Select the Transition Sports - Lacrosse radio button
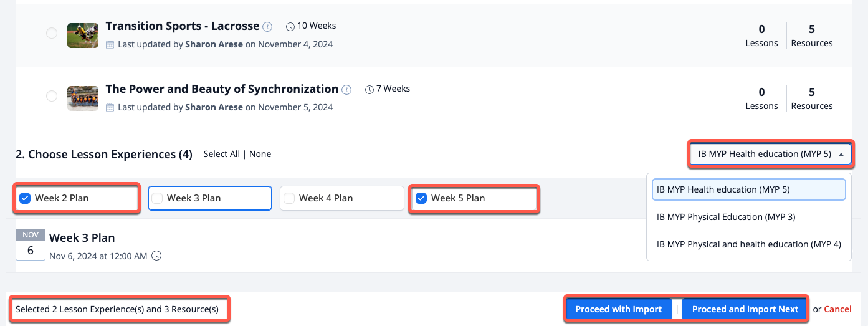Screen dimensions: 868x326 click(x=52, y=33)
